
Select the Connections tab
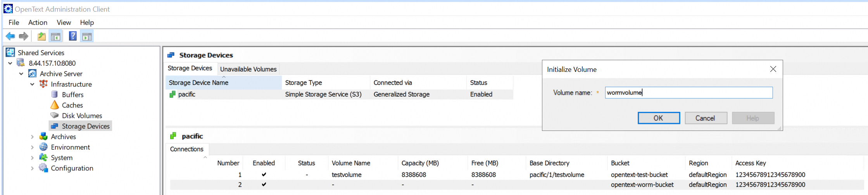tap(187, 149)
